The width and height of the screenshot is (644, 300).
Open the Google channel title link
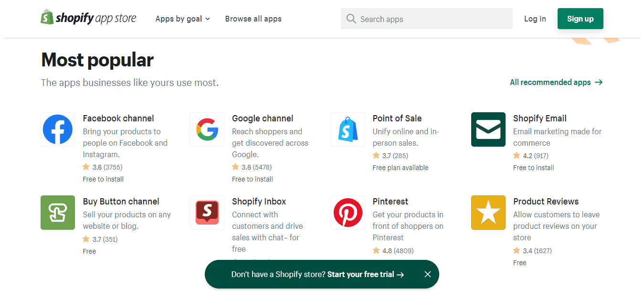263,118
